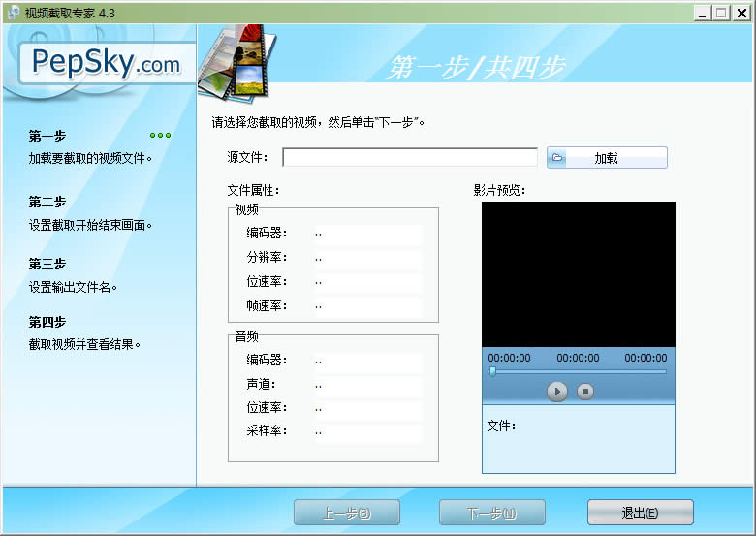Select the 第一步 step heading in sidebar

tap(47, 136)
